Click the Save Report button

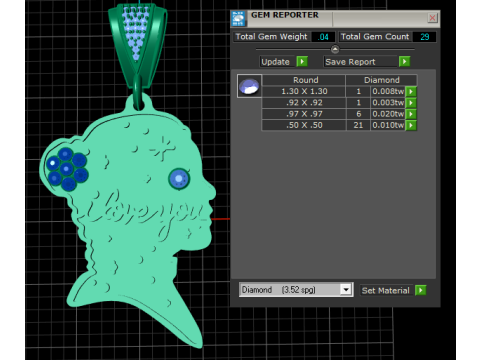[x=360, y=62]
